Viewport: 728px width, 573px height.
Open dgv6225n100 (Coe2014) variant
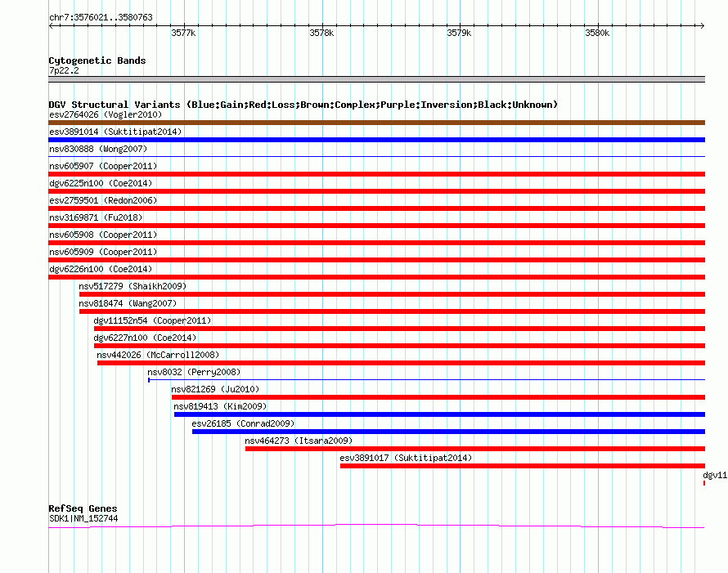tap(101, 183)
